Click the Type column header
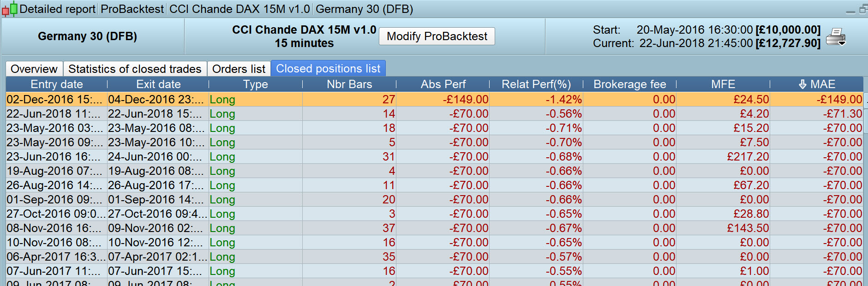The height and width of the screenshot is (286, 868). coord(256,84)
